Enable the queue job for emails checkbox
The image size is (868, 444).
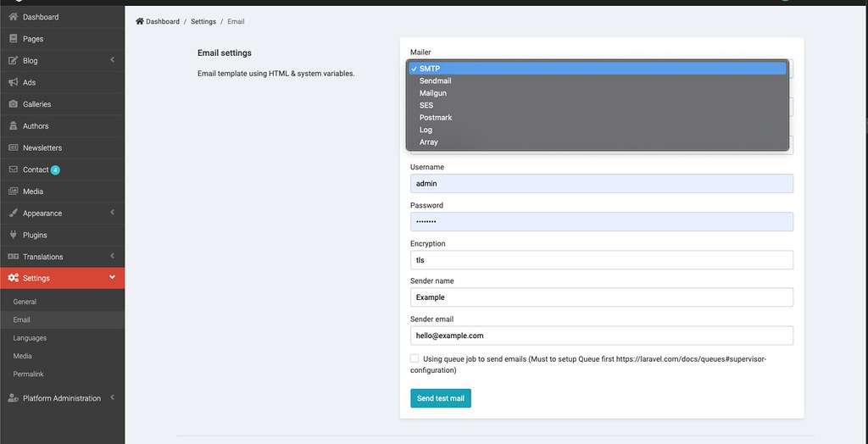pyautogui.click(x=414, y=358)
